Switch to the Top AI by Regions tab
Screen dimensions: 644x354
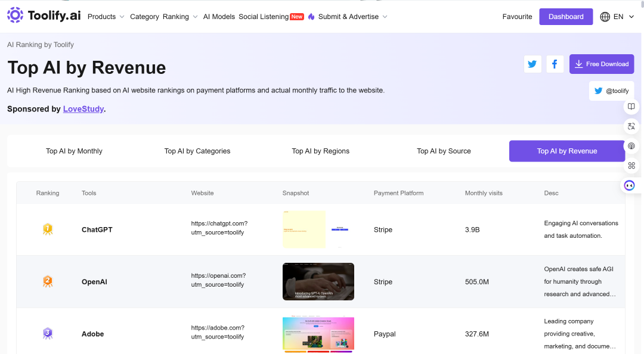(x=320, y=151)
